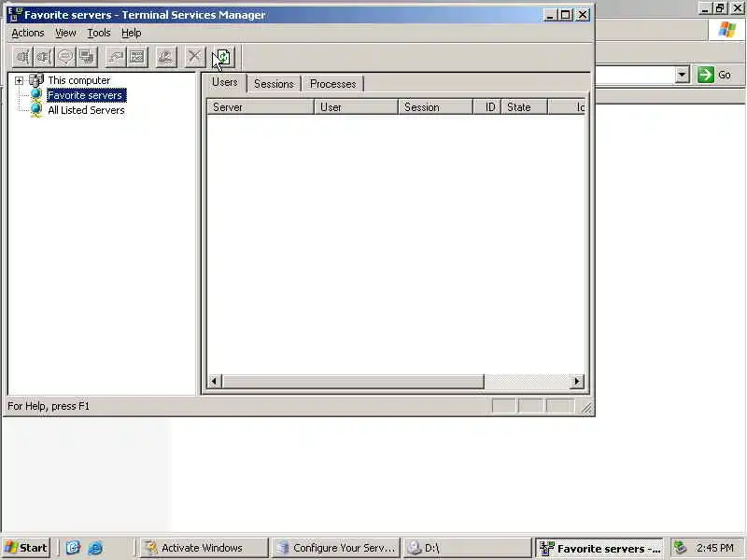Image resolution: width=747 pixels, height=560 pixels.
Task: Click the Connect toolbar icon
Action: 22,58
